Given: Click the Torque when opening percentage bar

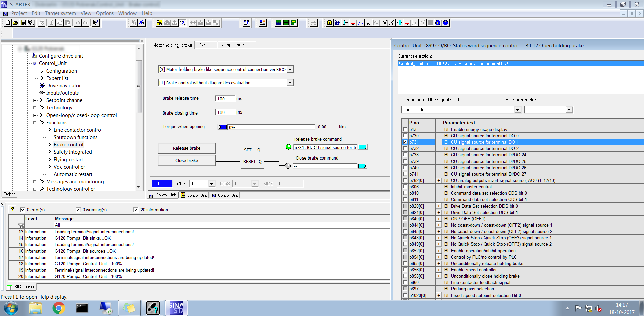Looking at the screenshot, I should [x=271, y=127].
